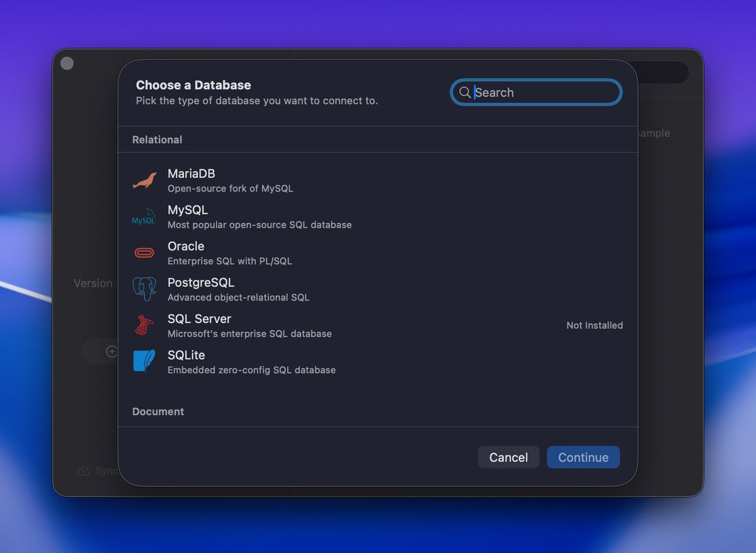Click the red Oracle logo icon

[144, 253]
